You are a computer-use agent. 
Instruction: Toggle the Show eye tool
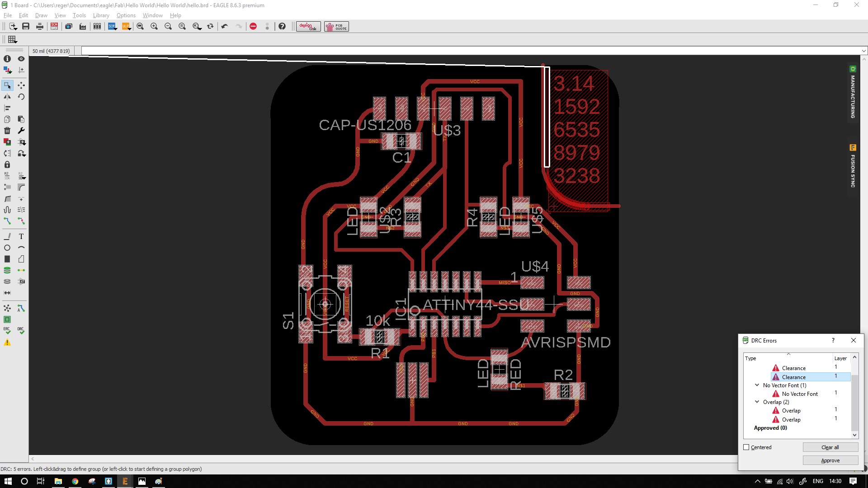click(21, 59)
